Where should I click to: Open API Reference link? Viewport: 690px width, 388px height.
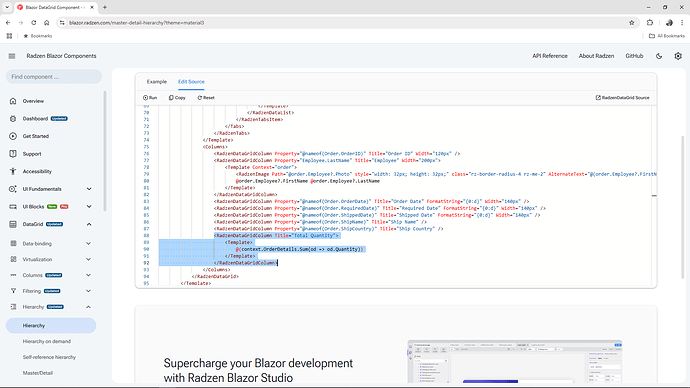click(x=550, y=56)
